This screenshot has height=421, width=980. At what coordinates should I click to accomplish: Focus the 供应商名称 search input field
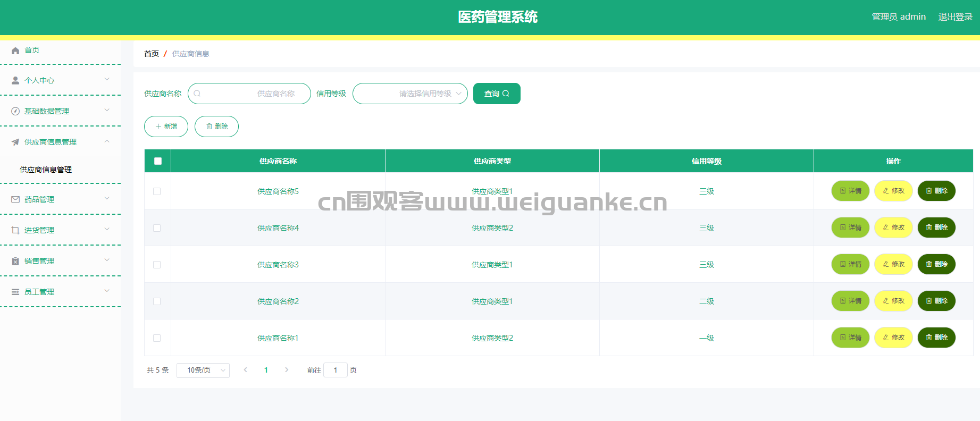tap(250, 94)
